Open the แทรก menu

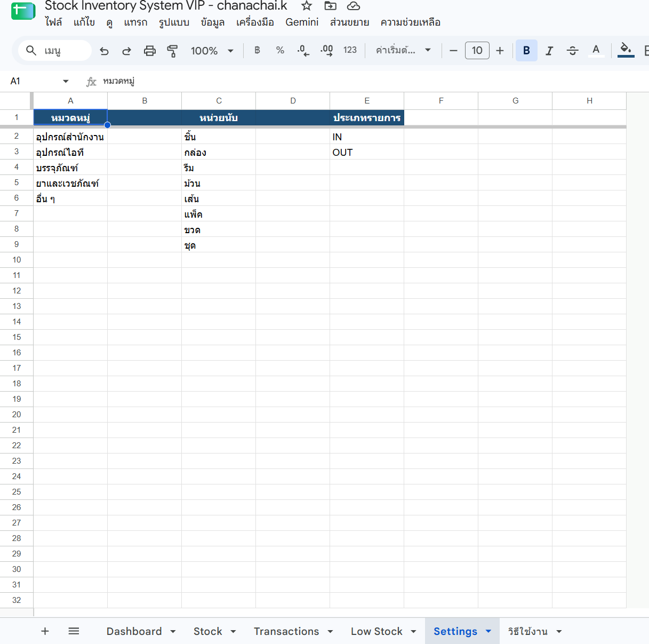(x=135, y=22)
